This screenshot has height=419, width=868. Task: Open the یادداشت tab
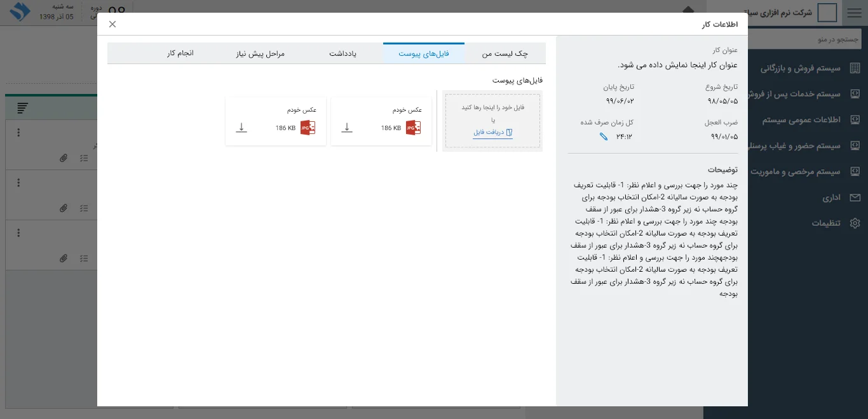342,53
